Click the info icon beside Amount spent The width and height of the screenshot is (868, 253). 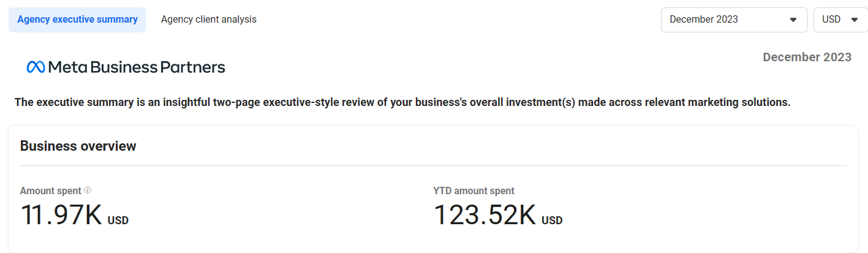pyautogui.click(x=88, y=191)
